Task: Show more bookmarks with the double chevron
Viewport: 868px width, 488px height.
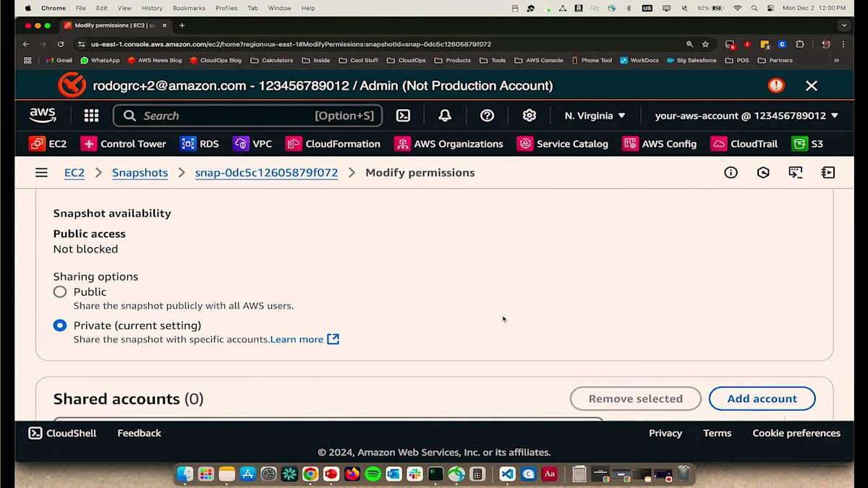Action: pyautogui.click(x=836, y=60)
